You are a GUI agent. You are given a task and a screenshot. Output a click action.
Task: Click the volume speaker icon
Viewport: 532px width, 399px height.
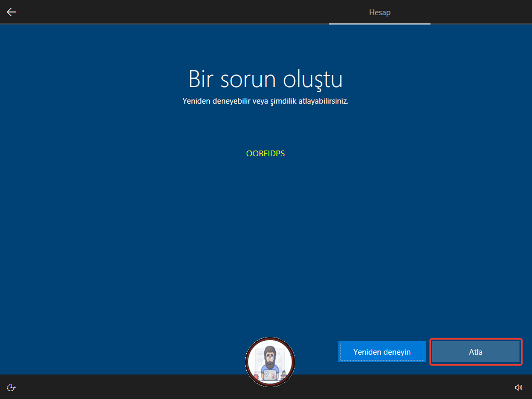coord(518,388)
